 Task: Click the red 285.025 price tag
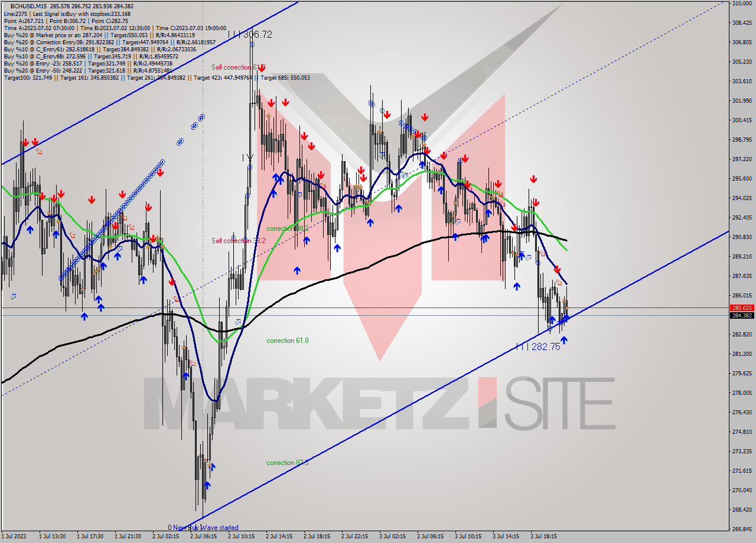click(x=742, y=308)
